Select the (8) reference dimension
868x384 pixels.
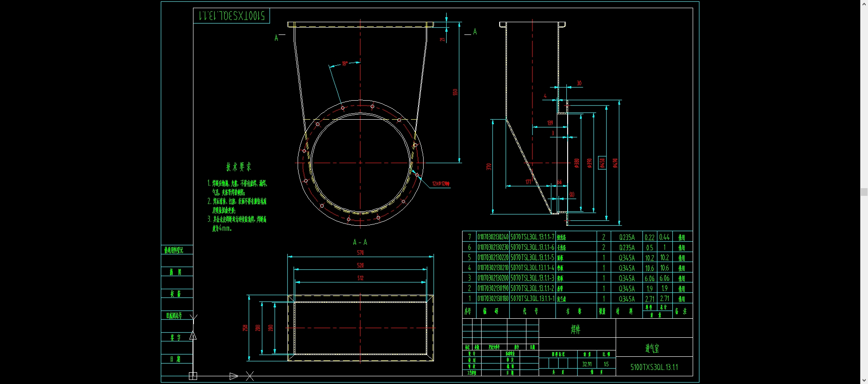tap(572, 194)
